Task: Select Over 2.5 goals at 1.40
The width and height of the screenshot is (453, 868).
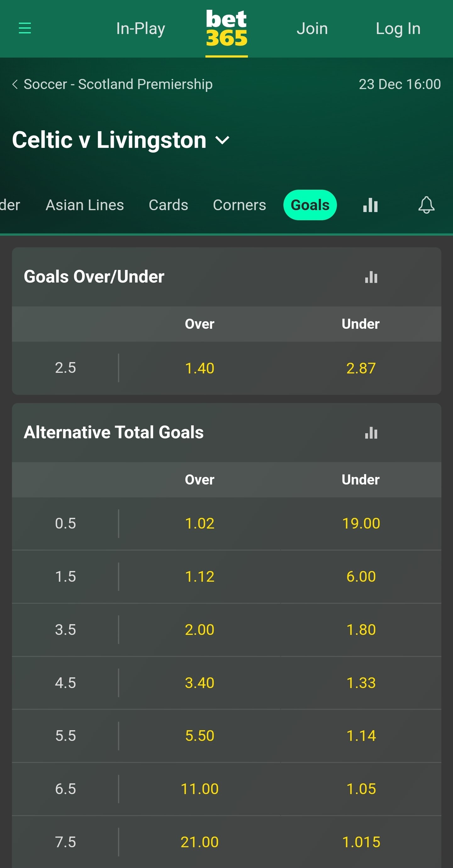Action: coord(199,368)
